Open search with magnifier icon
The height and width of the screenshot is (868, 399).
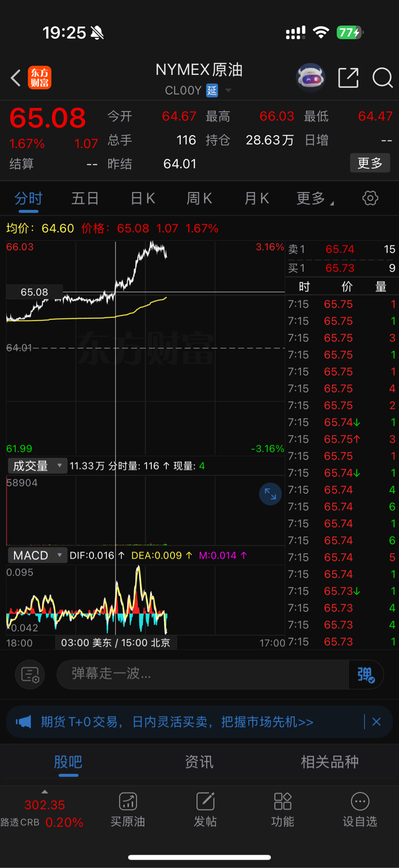pyautogui.click(x=382, y=78)
